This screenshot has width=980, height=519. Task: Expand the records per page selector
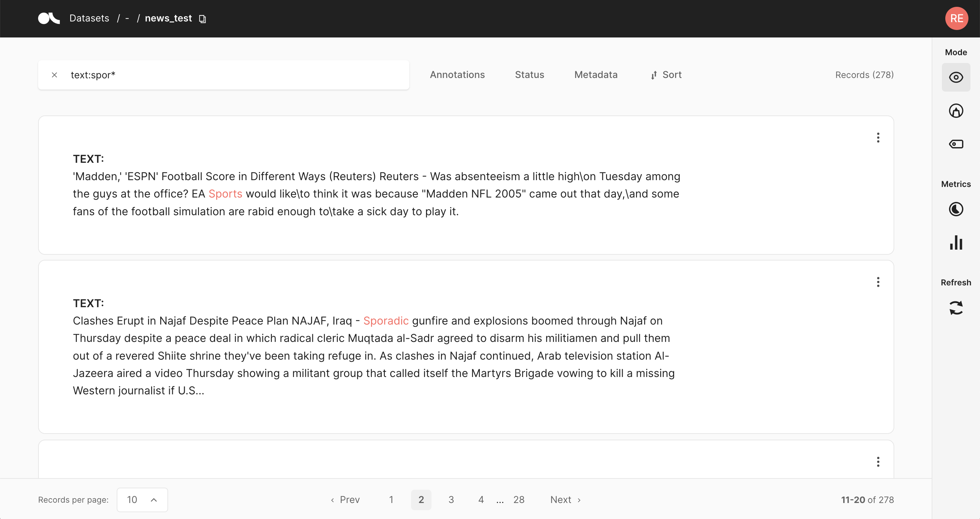pyautogui.click(x=142, y=500)
